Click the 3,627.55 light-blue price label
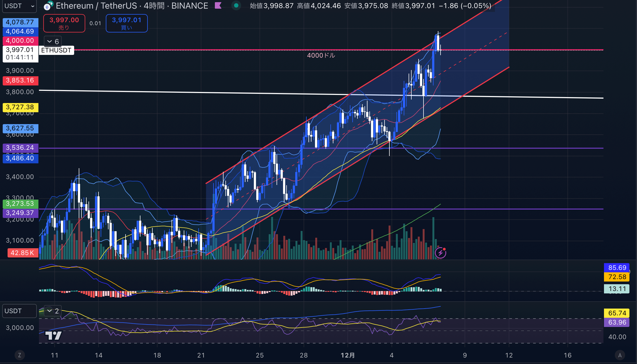Viewport: 637px width, 364px height. (x=20, y=128)
